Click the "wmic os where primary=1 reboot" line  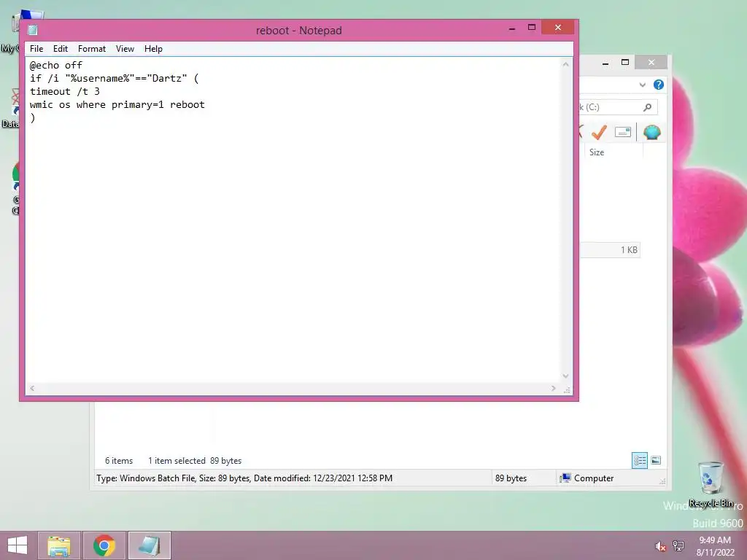pos(117,105)
